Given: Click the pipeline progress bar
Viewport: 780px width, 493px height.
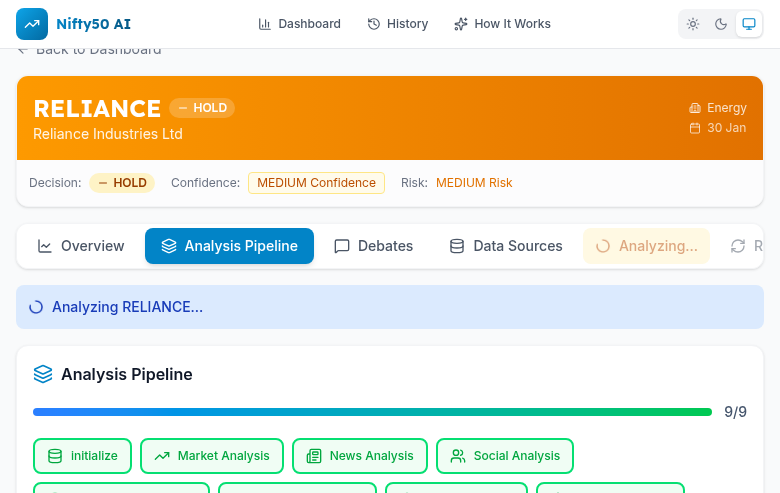Looking at the screenshot, I should pos(372,412).
